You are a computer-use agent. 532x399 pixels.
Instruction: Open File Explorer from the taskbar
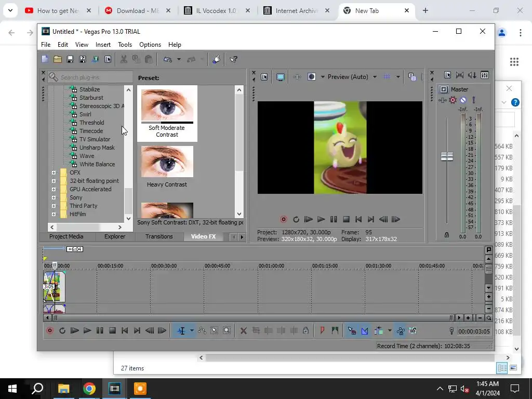[x=63, y=389]
